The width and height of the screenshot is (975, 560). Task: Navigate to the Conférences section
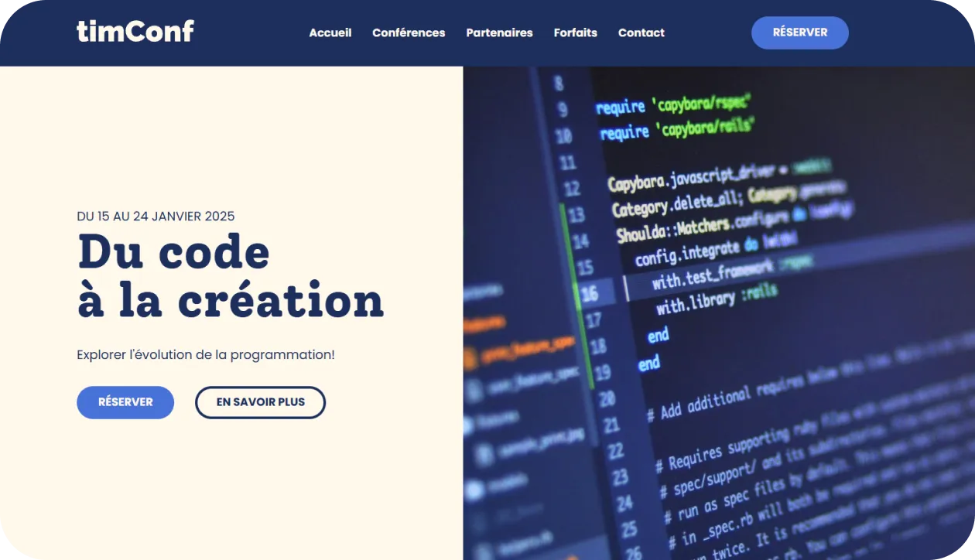click(x=409, y=32)
